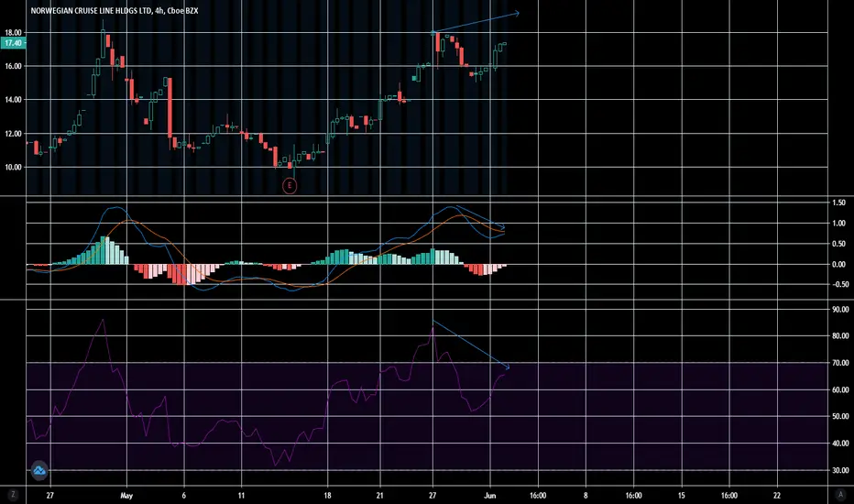This screenshot has width=854, height=504.
Task: Click the date label 11 on time axis
Action: 241,496
